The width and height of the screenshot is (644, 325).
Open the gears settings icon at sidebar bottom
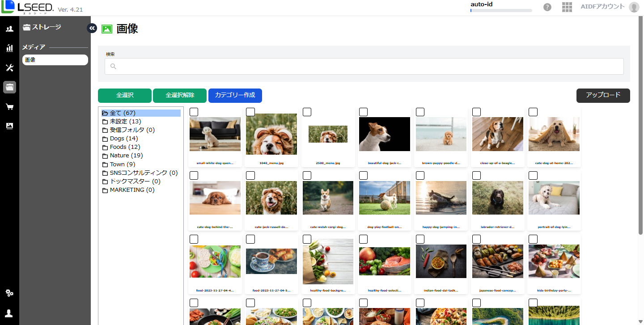coord(9,293)
